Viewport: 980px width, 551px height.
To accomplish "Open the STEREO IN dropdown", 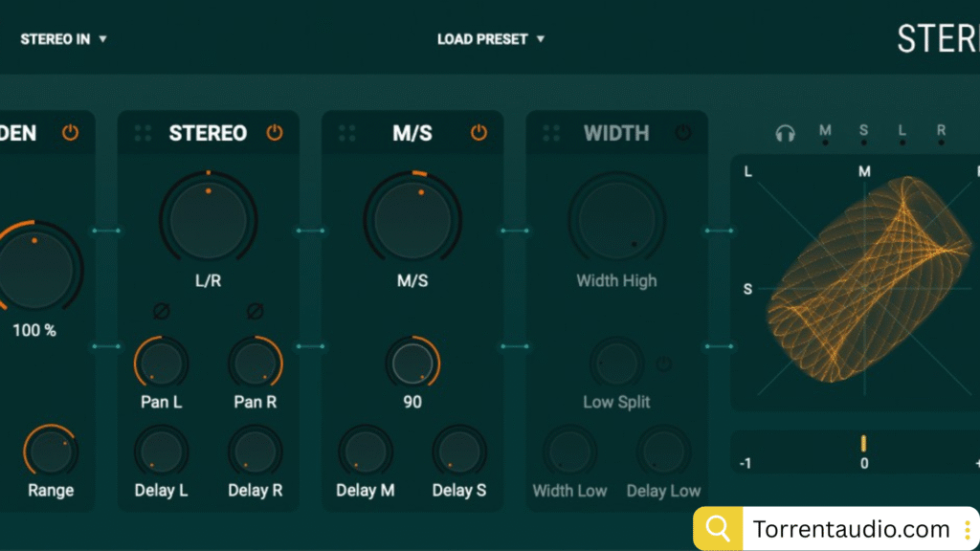I will tap(63, 39).
